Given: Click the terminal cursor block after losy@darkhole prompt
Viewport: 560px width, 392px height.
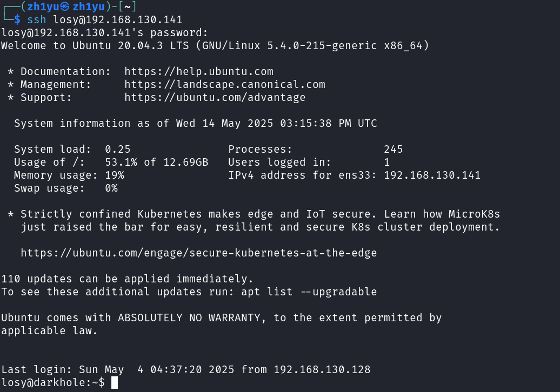Looking at the screenshot, I should click(115, 383).
